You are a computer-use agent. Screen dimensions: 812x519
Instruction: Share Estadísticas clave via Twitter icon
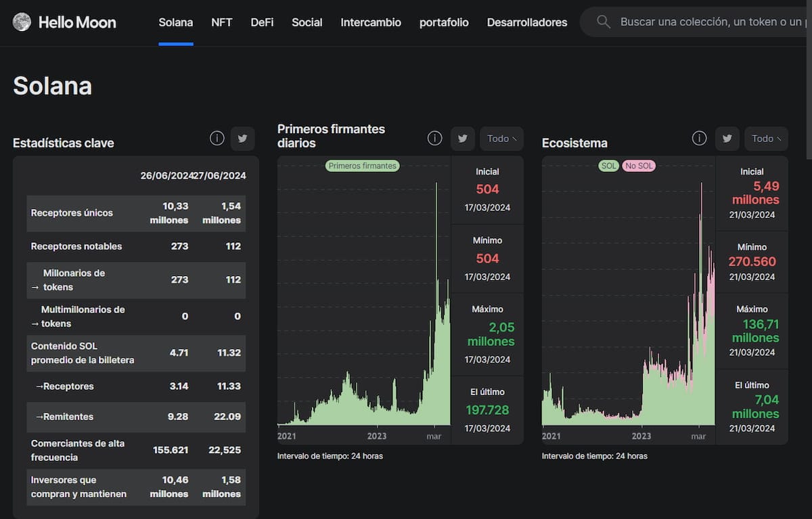pyautogui.click(x=242, y=139)
